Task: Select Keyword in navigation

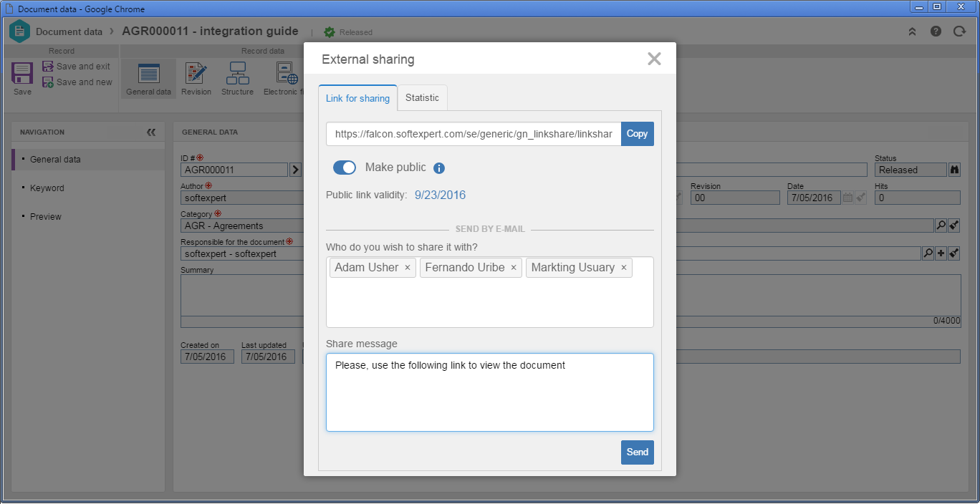Action: [88, 188]
